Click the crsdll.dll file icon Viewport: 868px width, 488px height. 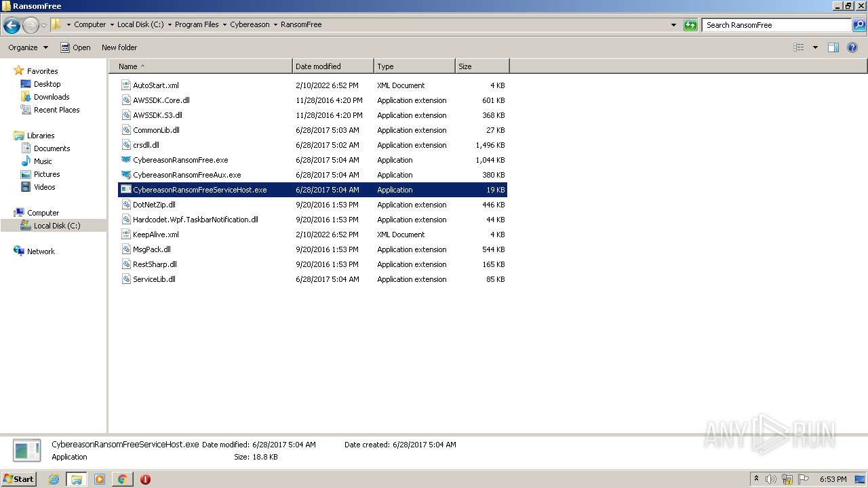click(126, 145)
